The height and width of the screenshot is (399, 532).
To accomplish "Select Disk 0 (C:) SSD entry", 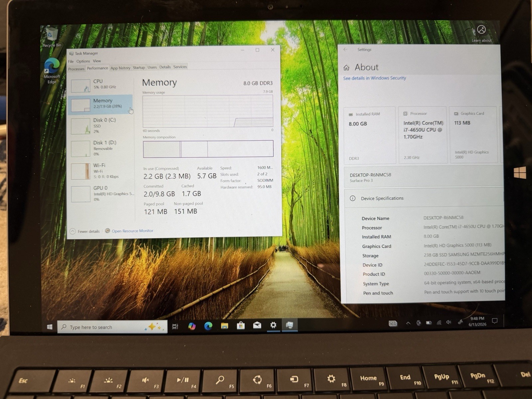I will point(101,126).
